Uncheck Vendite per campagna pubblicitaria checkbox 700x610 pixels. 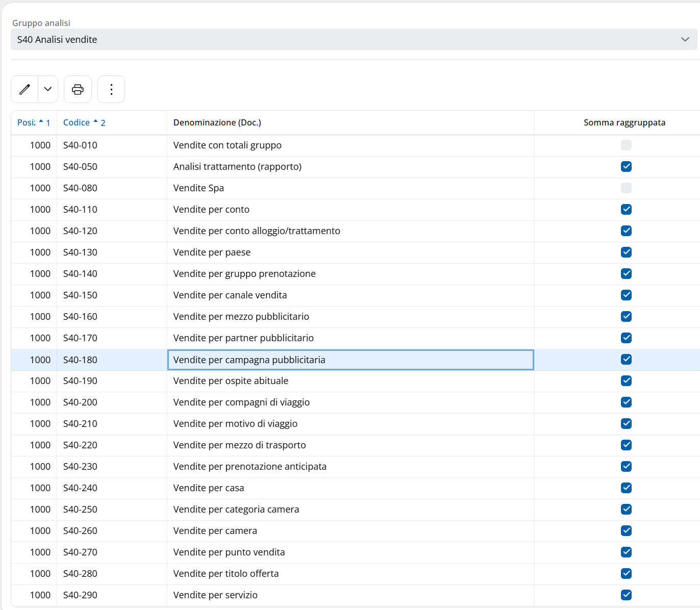[x=626, y=360]
